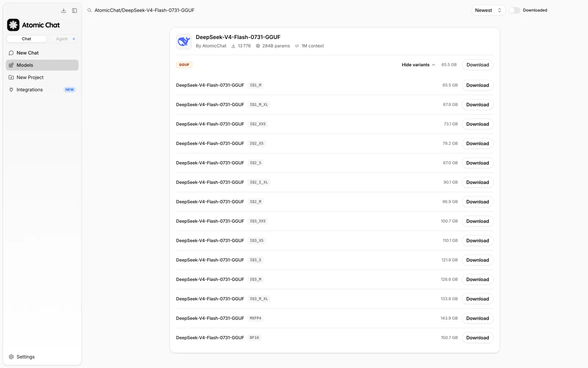The height and width of the screenshot is (368, 588).
Task: Collapse sidebar with the panel icon
Action: click(x=75, y=11)
